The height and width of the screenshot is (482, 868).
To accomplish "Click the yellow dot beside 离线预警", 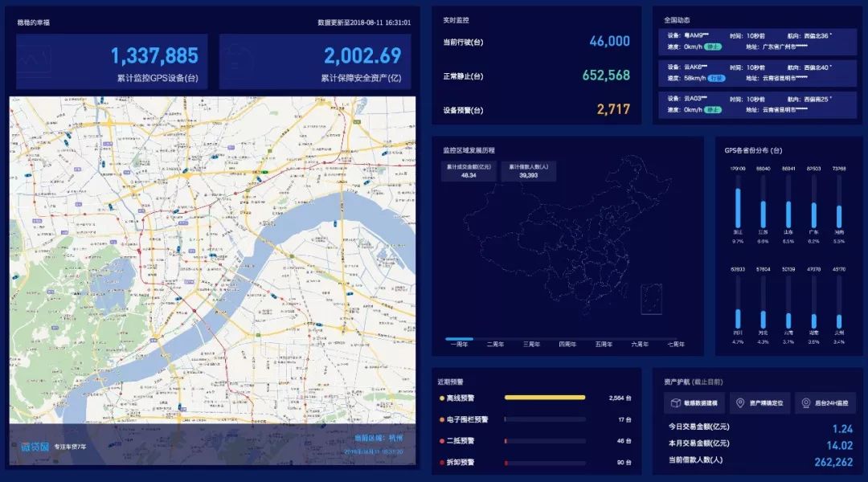I will [x=442, y=398].
